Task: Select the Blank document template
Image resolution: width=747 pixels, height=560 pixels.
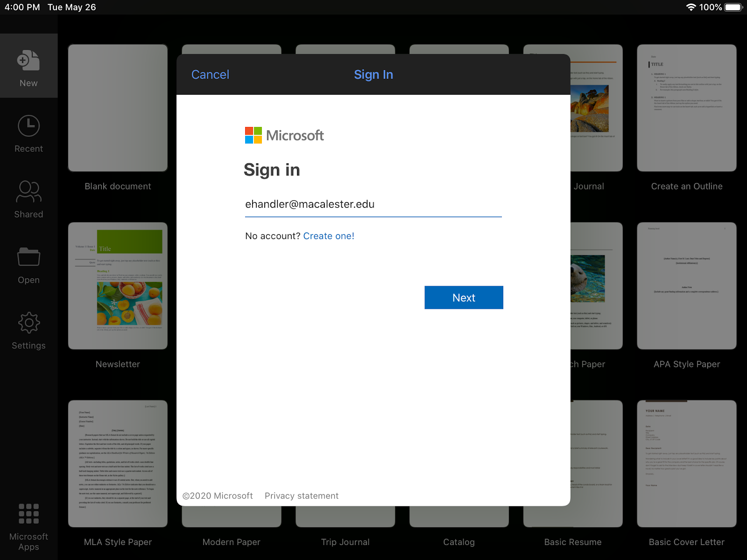Action: click(118, 108)
